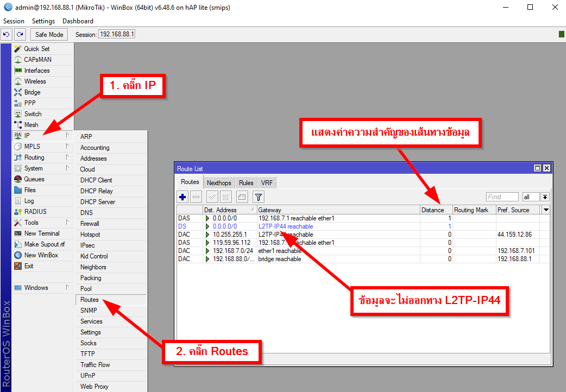Screen dimensions: 566x392
Task: Switch to the VRF tab
Action: click(267, 182)
